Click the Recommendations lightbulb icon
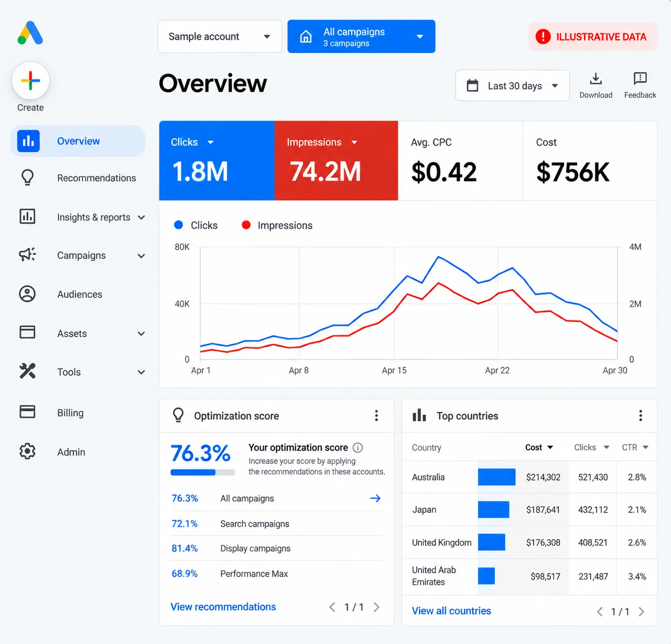 (x=27, y=178)
